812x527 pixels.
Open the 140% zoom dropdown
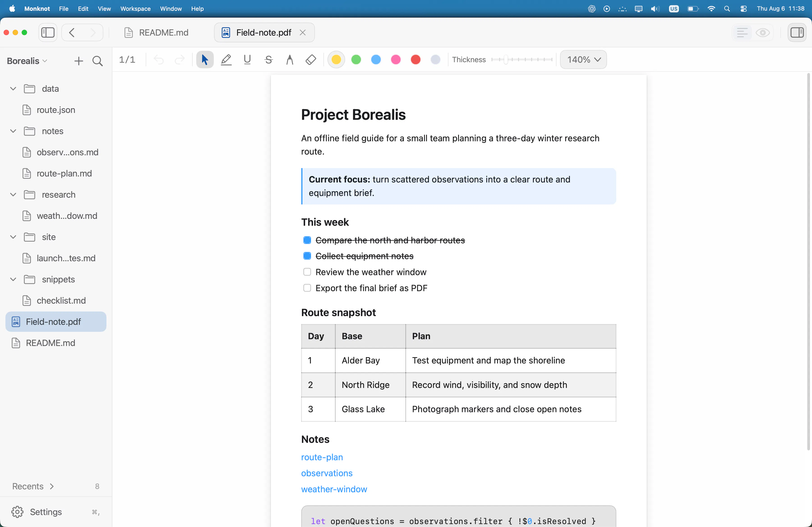click(x=584, y=60)
